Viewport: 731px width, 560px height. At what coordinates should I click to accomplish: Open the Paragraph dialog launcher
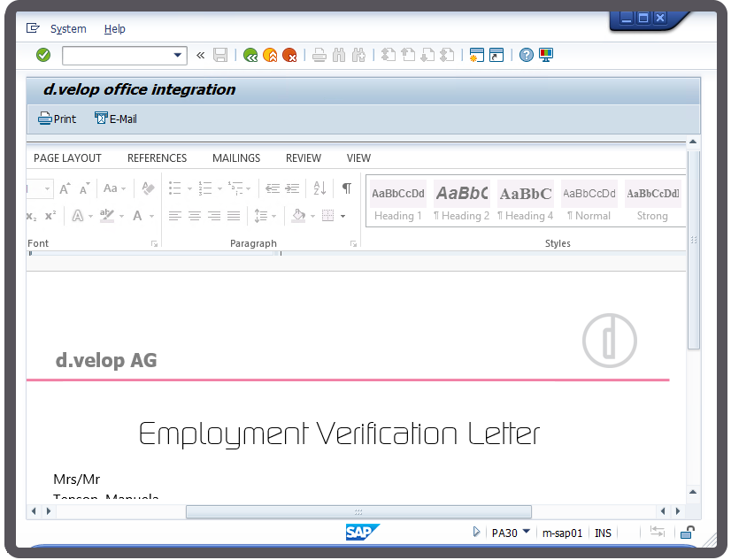coord(353,243)
